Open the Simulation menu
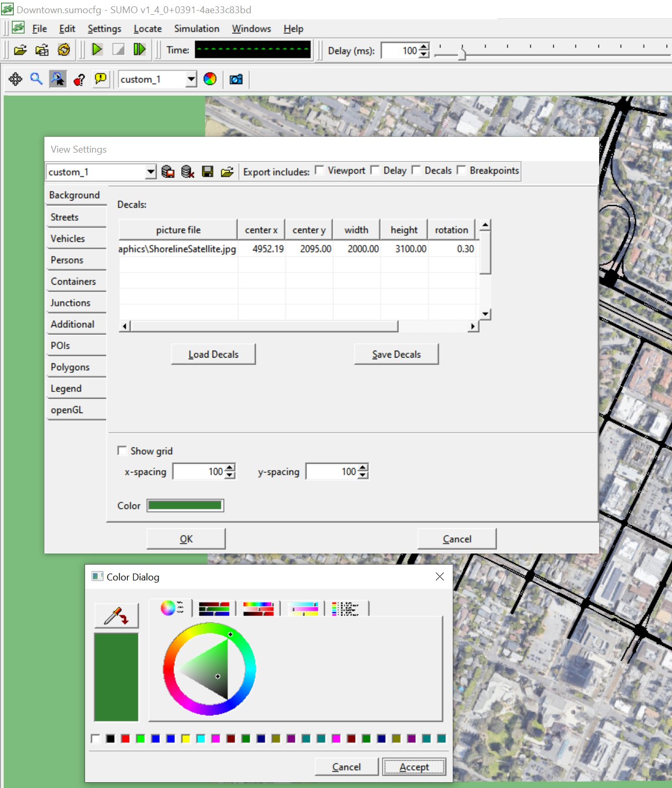672x788 pixels. [x=197, y=29]
